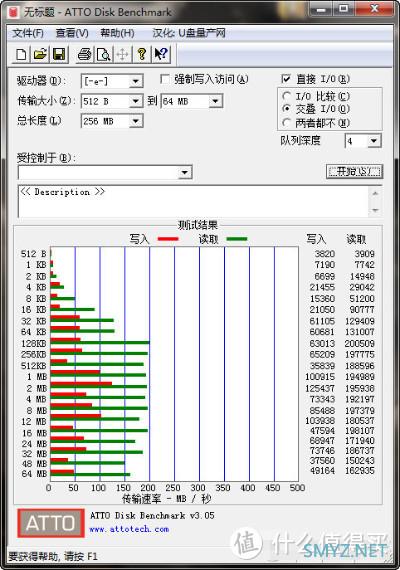Click the write value 3820

click(324, 254)
